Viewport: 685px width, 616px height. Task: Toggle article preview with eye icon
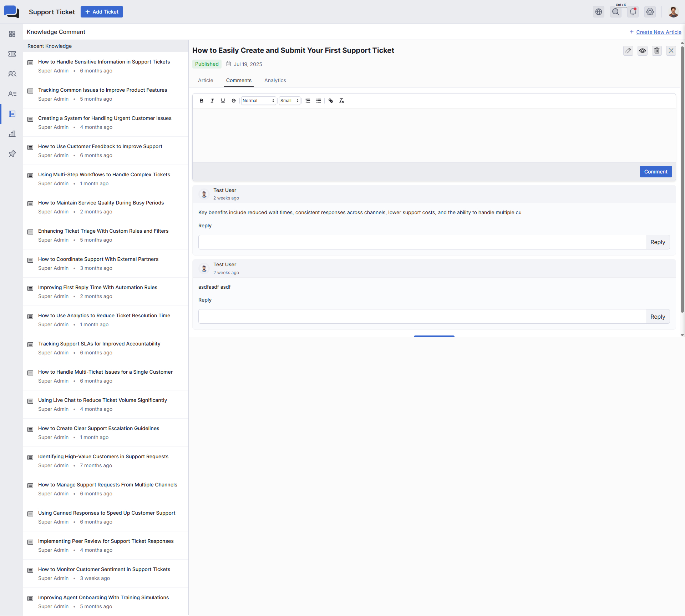click(x=642, y=51)
